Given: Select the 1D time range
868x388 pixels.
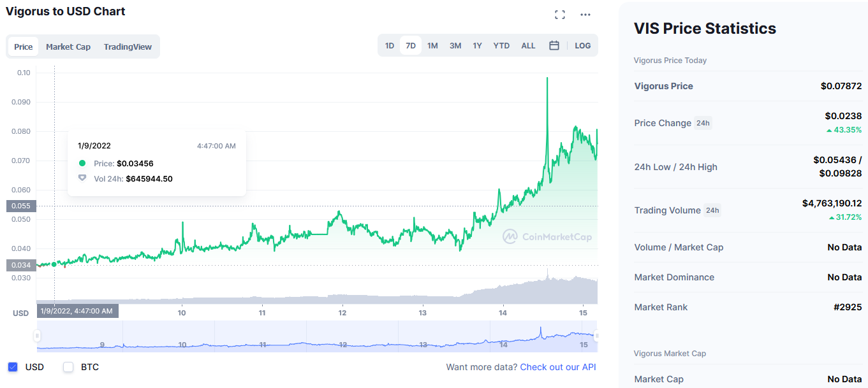Looking at the screenshot, I should pos(390,46).
